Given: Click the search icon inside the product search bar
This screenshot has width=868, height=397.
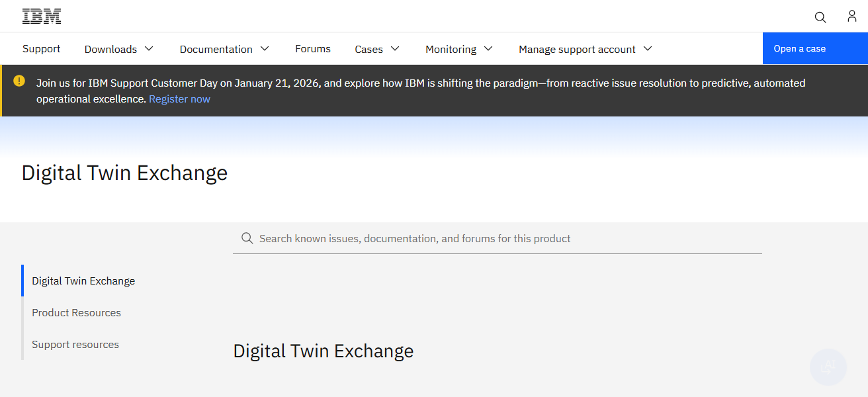Looking at the screenshot, I should tap(247, 238).
